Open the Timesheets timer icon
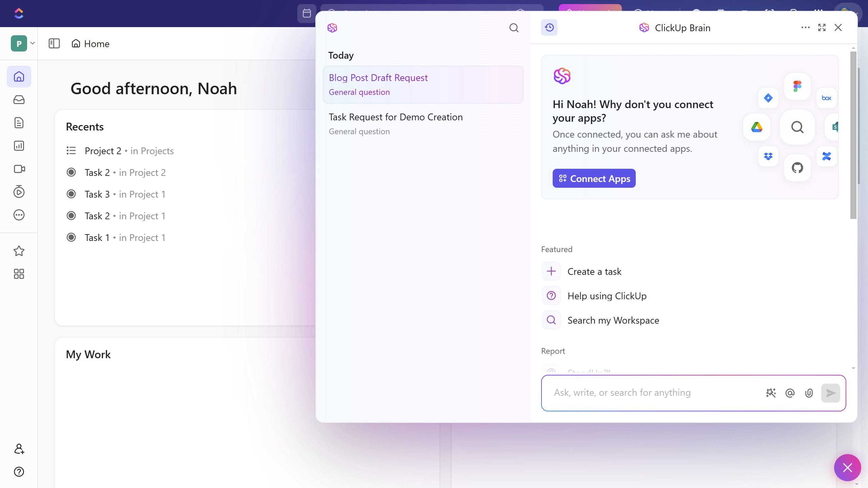The height and width of the screenshot is (488, 868). click(19, 192)
